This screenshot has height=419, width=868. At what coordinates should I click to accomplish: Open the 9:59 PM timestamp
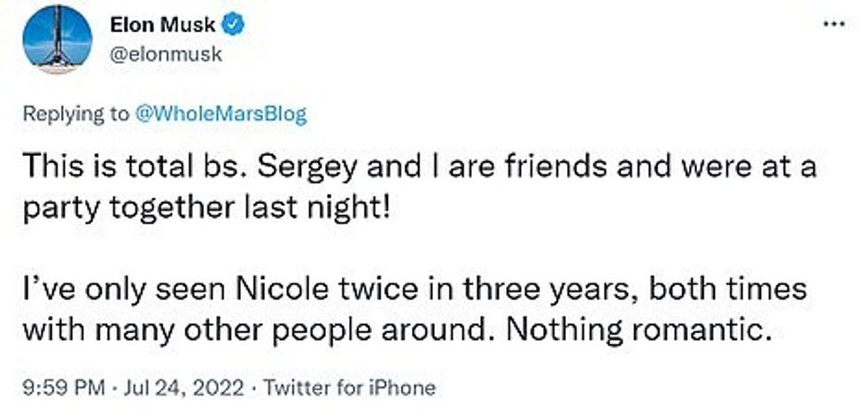55,387
